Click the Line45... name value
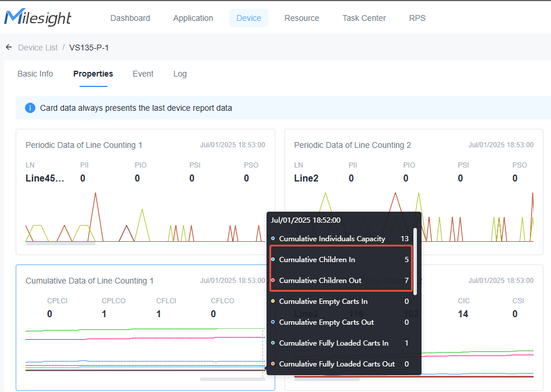The image size is (551, 392). coord(45,178)
